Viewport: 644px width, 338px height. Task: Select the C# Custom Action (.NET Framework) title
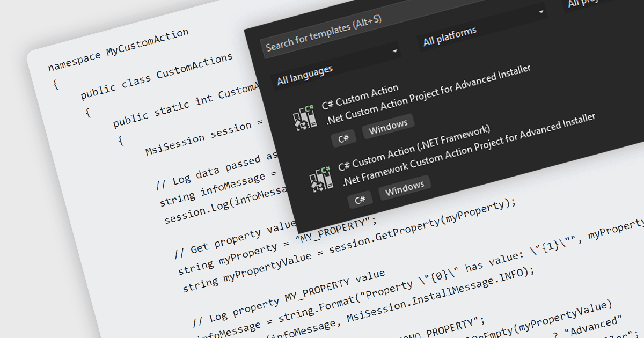[414, 148]
